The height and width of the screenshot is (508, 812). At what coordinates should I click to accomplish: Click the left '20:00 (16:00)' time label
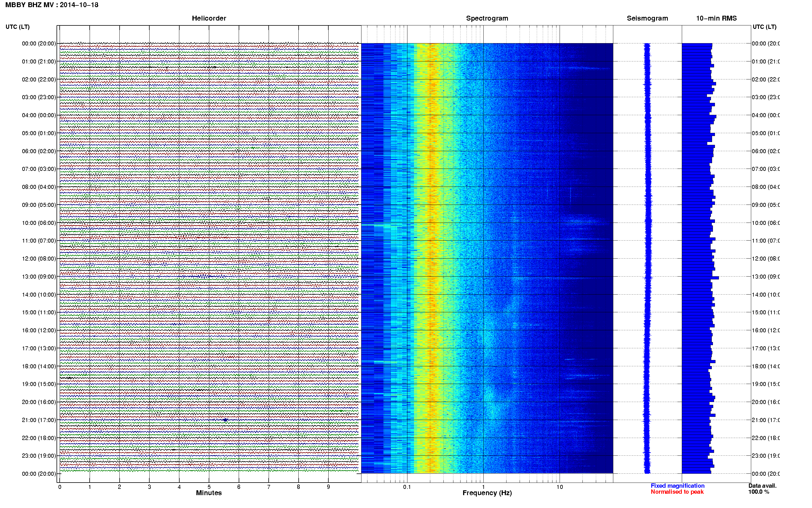tap(39, 402)
